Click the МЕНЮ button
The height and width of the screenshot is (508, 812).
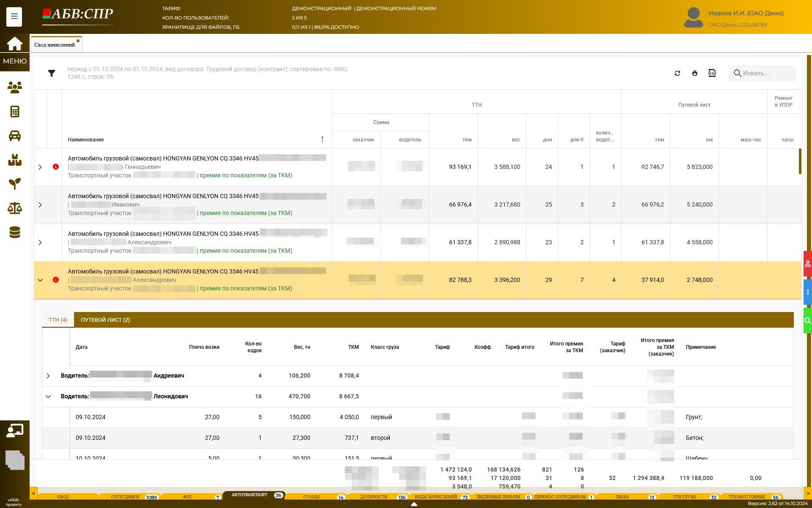pyautogui.click(x=15, y=61)
